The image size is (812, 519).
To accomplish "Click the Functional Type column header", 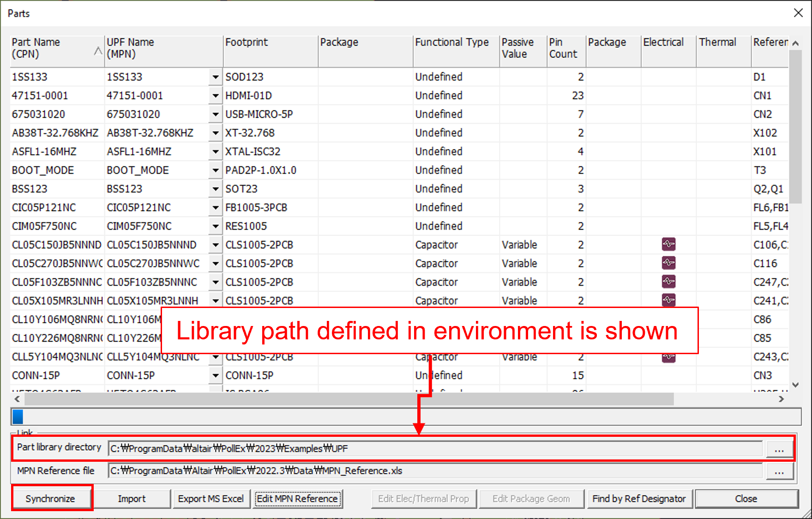I will 455,48.
